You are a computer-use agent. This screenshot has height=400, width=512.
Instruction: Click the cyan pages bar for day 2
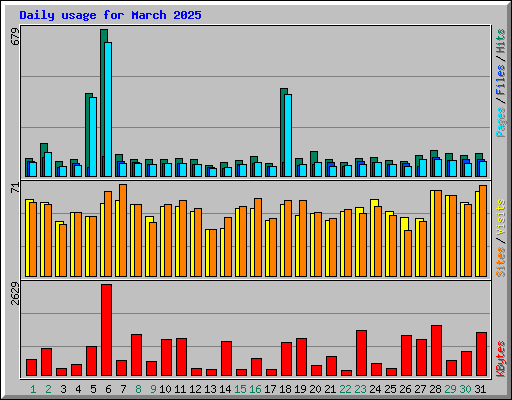(48, 165)
